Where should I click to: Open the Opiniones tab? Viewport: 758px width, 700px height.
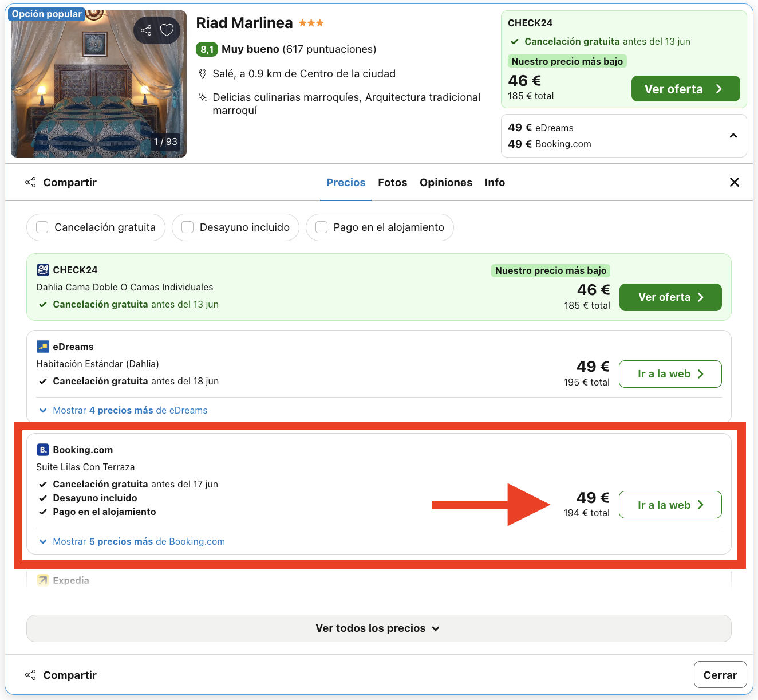[445, 182]
